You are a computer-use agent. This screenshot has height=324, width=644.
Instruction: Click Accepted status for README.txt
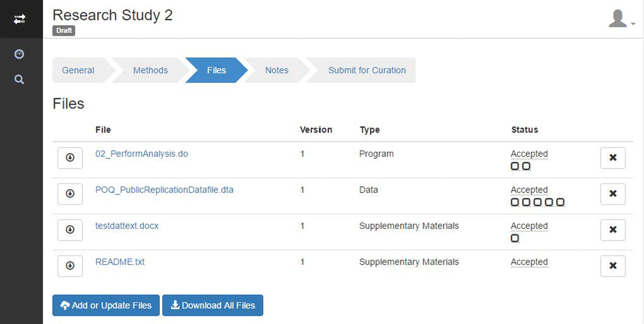[529, 262]
